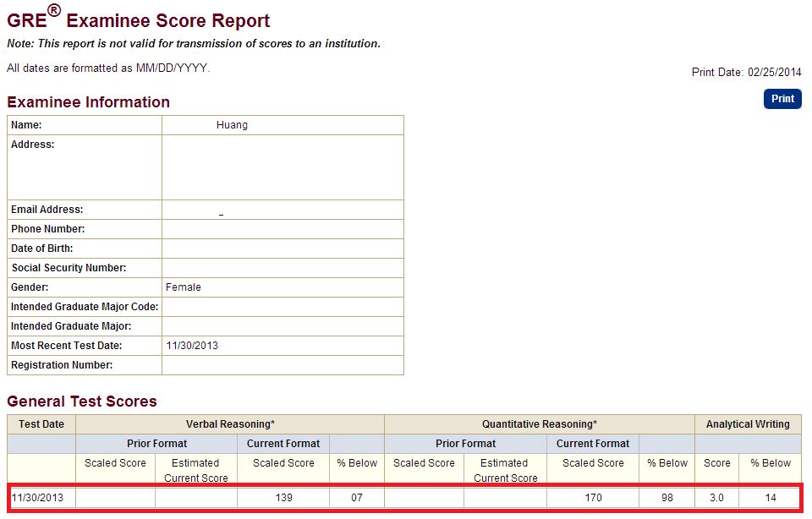812x519 pixels.
Task: Click the 'Intended Graduate Major:' label
Action: 71,326
